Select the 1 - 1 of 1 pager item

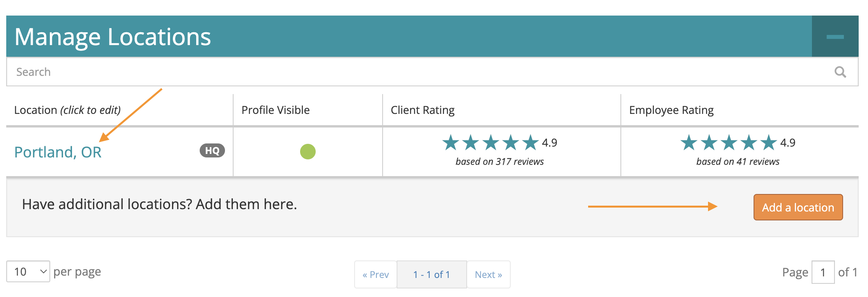(432, 274)
